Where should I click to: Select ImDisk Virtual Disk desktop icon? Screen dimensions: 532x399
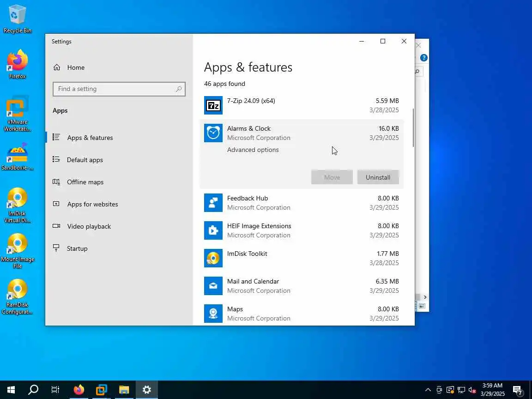(x=17, y=205)
